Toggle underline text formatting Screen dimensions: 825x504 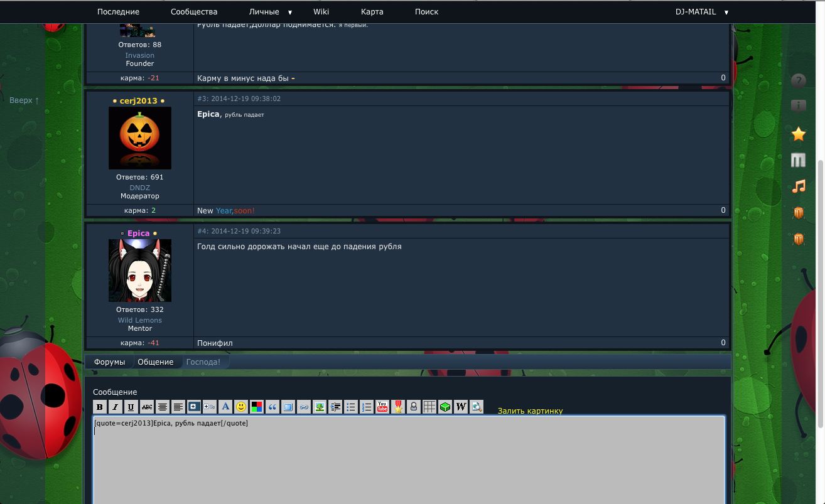tap(131, 407)
